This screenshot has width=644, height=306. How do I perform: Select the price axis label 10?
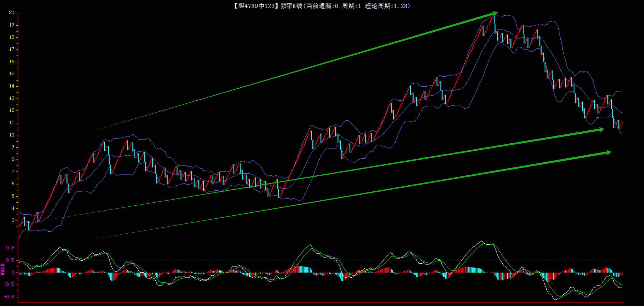12,135
